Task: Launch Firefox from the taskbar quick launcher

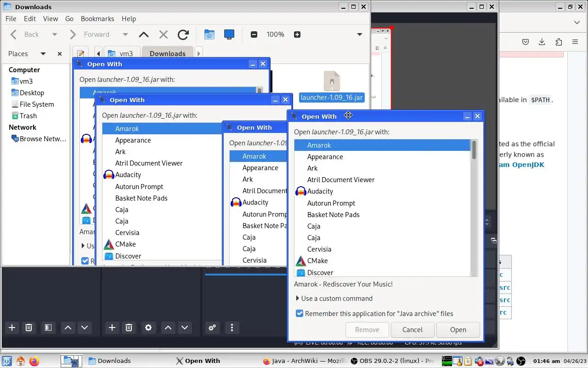Action: [34, 361]
